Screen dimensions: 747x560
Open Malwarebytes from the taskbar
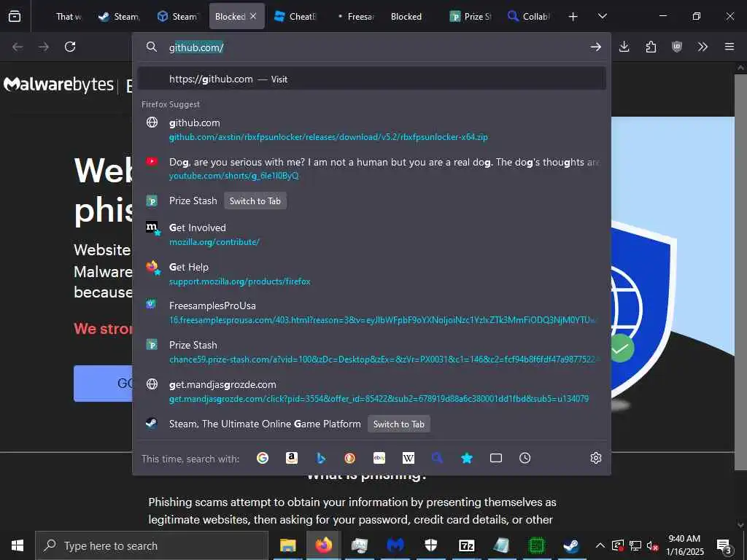pos(395,545)
